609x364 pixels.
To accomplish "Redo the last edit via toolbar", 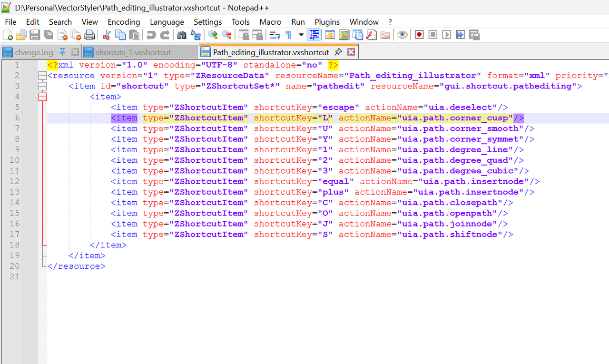I will click(x=165, y=35).
